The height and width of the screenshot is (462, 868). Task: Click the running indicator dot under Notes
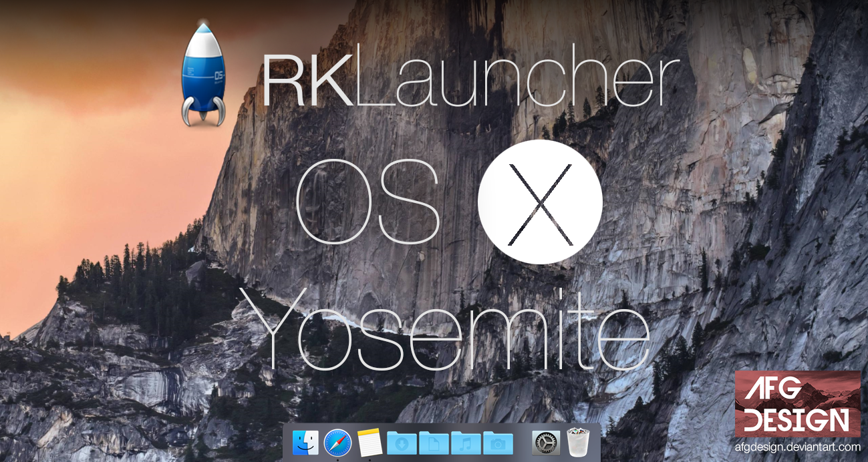click(370, 459)
